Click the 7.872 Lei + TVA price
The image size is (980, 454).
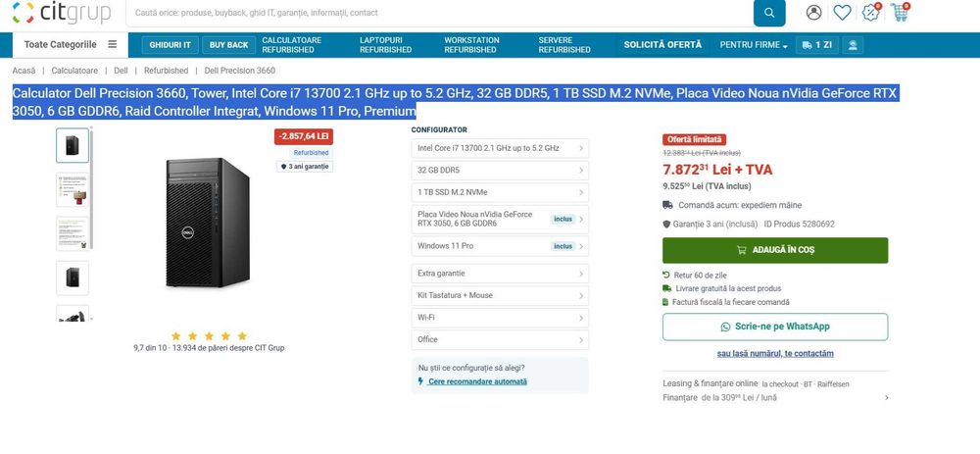[717, 170]
